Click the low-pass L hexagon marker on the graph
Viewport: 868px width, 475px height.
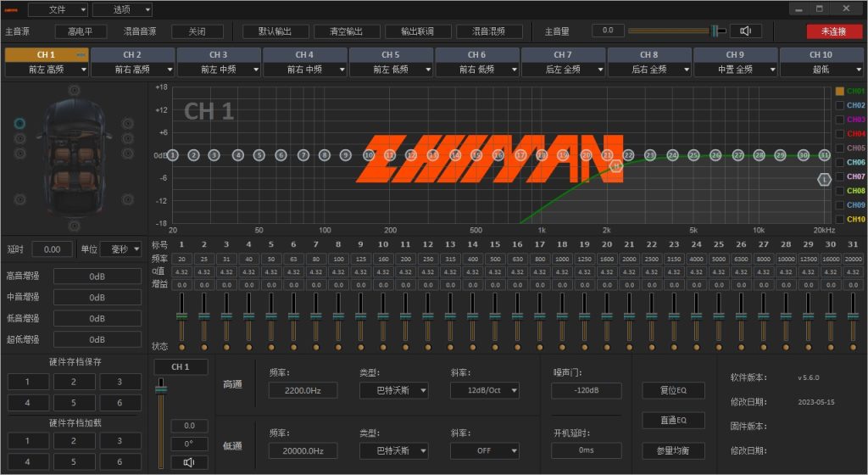(x=825, y=179)
